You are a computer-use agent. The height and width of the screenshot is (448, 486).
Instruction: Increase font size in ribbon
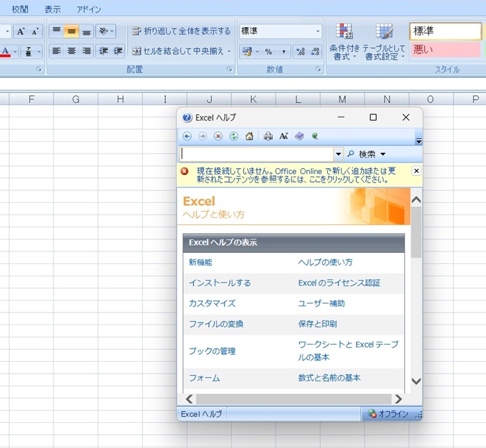pyautogui.click(x=21, y=31)
